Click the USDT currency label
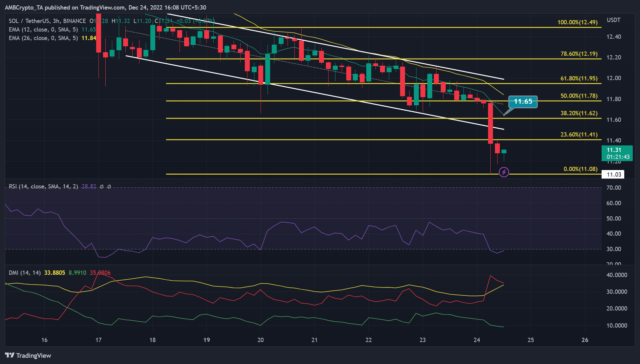 [x=613, y=20]
